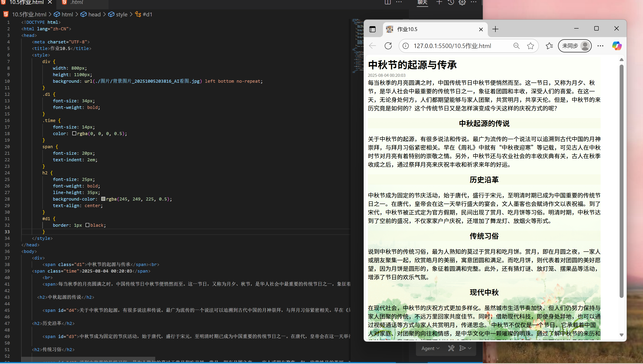Image resolution: width=643 pixels, height=364 pixels.
Task: Click the zoom out magnifier in address bar
Action: tap(516, 46)
